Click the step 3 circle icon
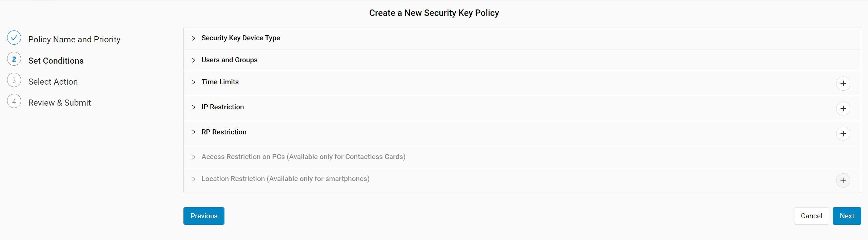This screenshot has width=868, height=240. point(14,80)
